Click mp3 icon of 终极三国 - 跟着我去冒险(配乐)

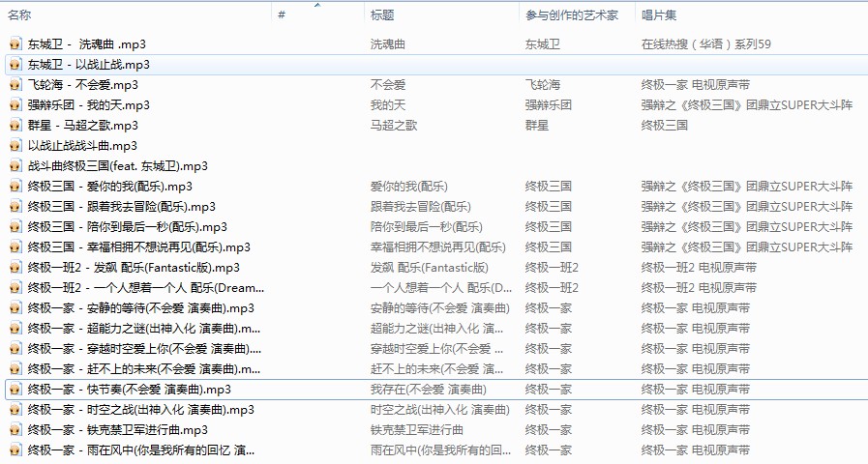[16, 207]
